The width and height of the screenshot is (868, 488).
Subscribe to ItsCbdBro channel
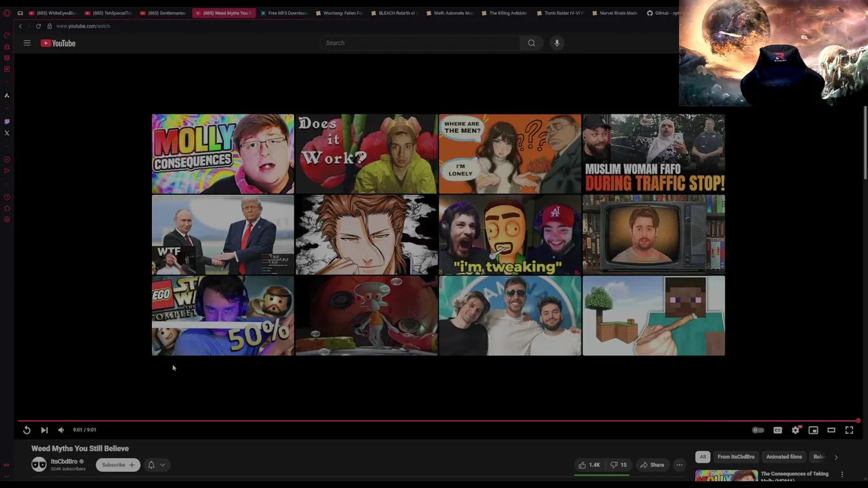pos(117,465)
